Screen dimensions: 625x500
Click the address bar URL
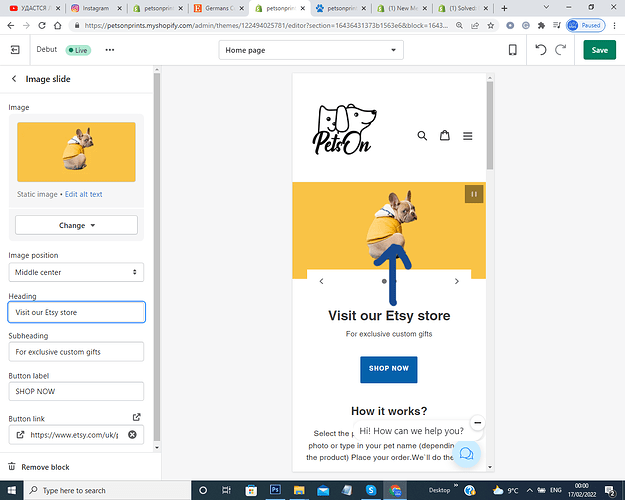coord(266,26)
